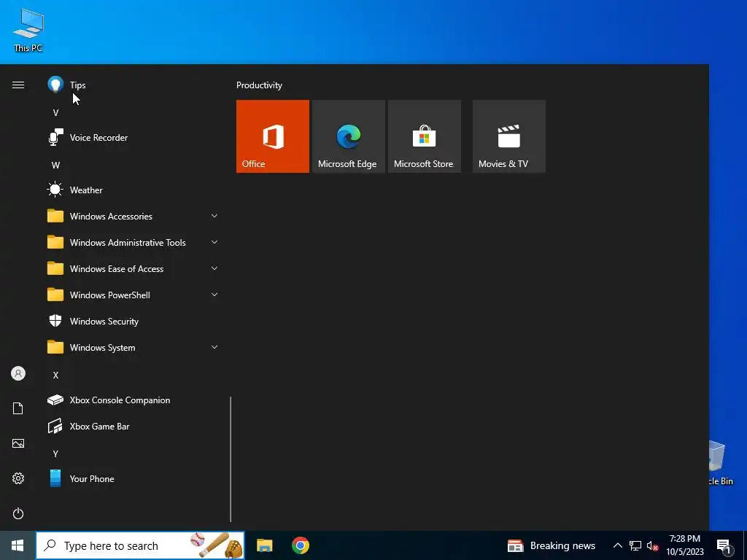Expand Windows PowerShell folder
Image resolution: width=747 pixels, height=560 pixels.
coord(133,295)
